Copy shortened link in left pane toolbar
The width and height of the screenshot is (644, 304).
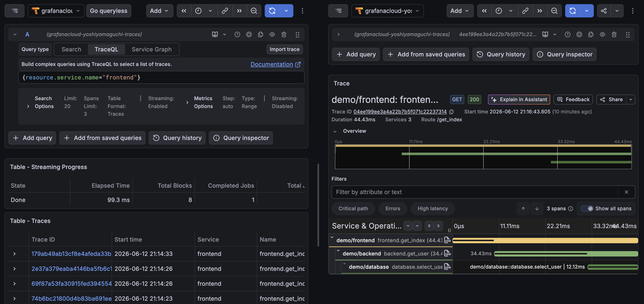point(225,11)
